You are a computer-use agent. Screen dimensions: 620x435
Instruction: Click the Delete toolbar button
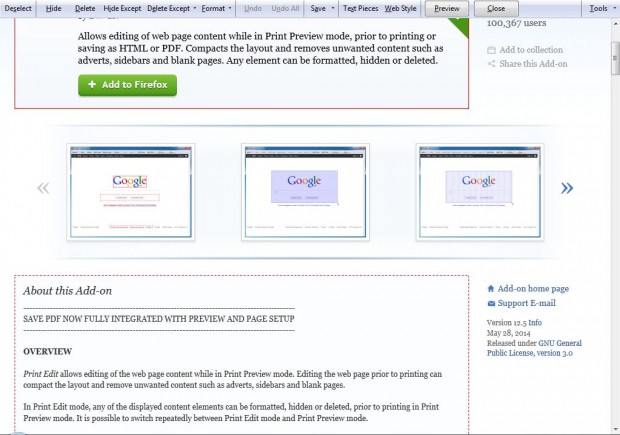click(x=85, y=8)
